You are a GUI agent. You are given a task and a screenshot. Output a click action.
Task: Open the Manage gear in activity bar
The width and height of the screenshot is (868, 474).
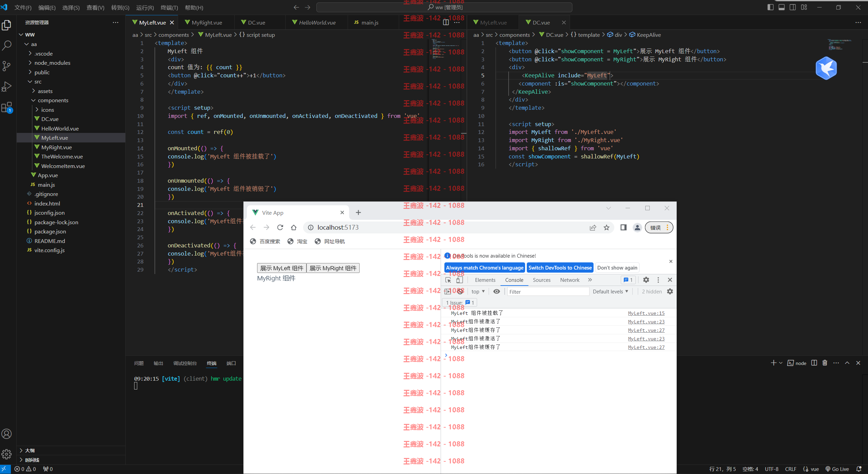pos(6,454)
